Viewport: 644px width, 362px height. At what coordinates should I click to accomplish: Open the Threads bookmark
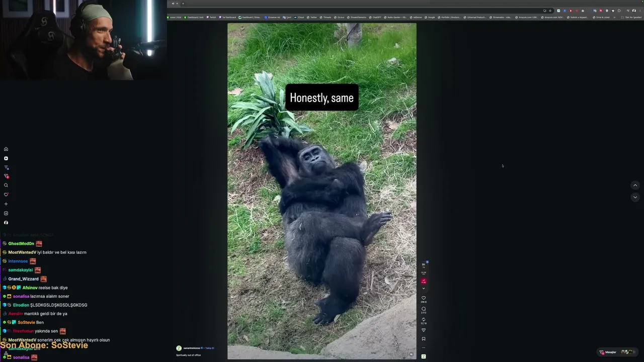pos(326,18)
